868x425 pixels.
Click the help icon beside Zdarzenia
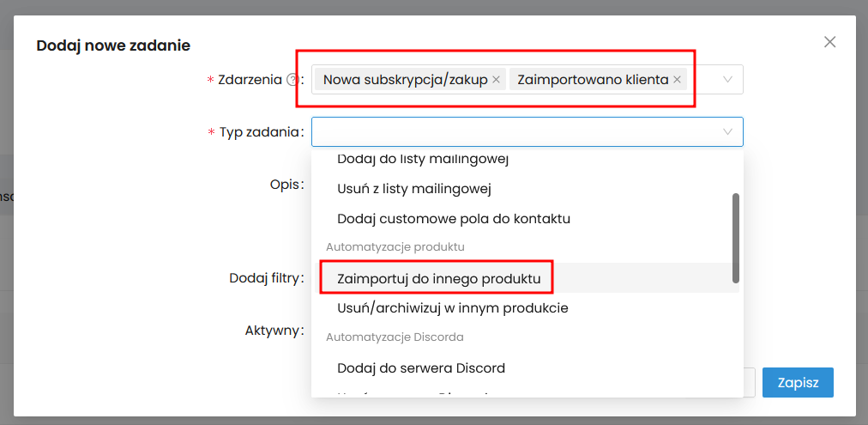coord(292,80)
